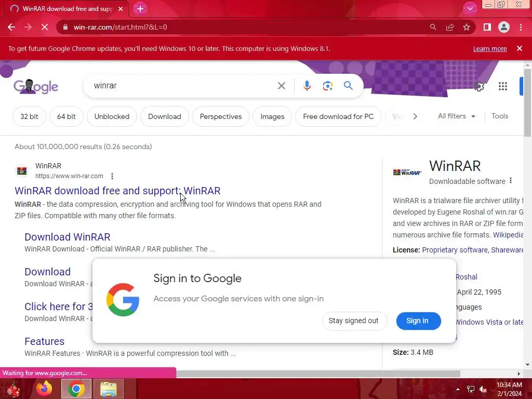The image size is (532, 399).
Task: Open network status tray icon
Action: pyautogui.click(x=471, y=389)
